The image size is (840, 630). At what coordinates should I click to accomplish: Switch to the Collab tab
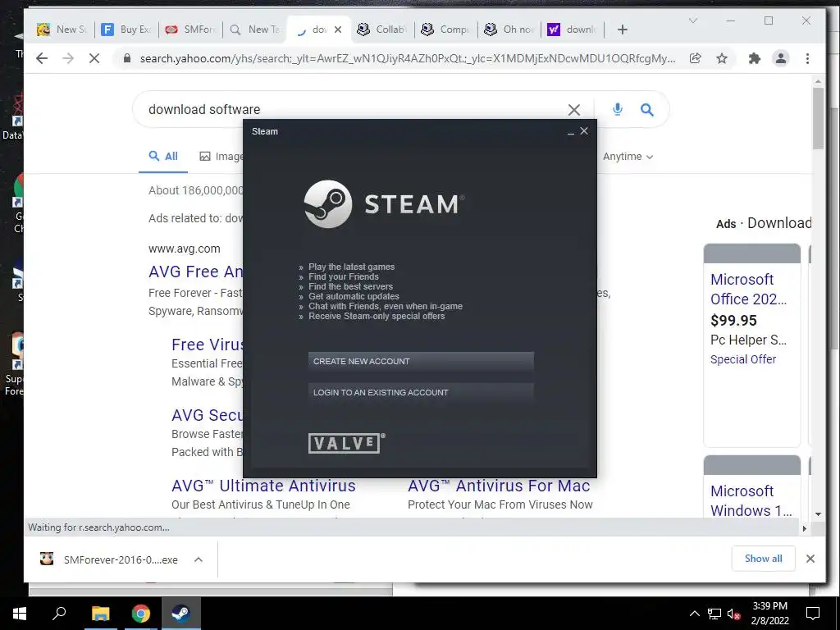click(382, 30)
